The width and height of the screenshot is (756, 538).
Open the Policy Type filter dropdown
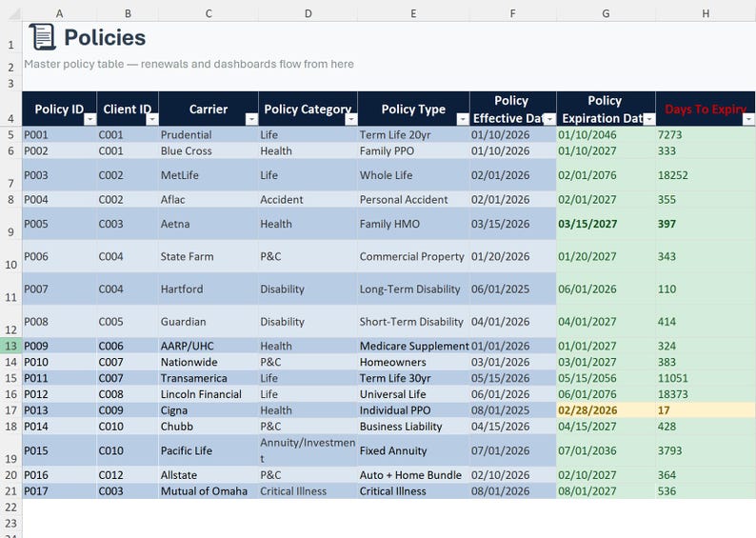[x=463, y=119]
